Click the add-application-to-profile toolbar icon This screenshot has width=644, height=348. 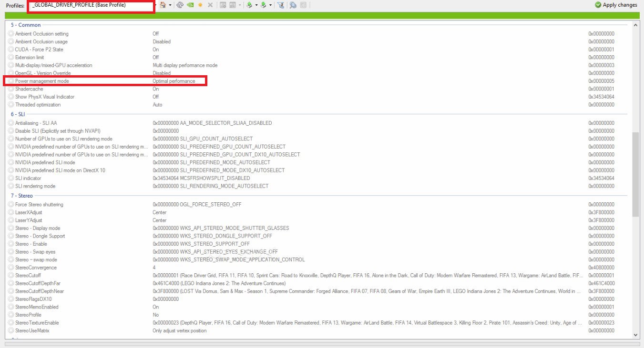(x=223, y=5)
